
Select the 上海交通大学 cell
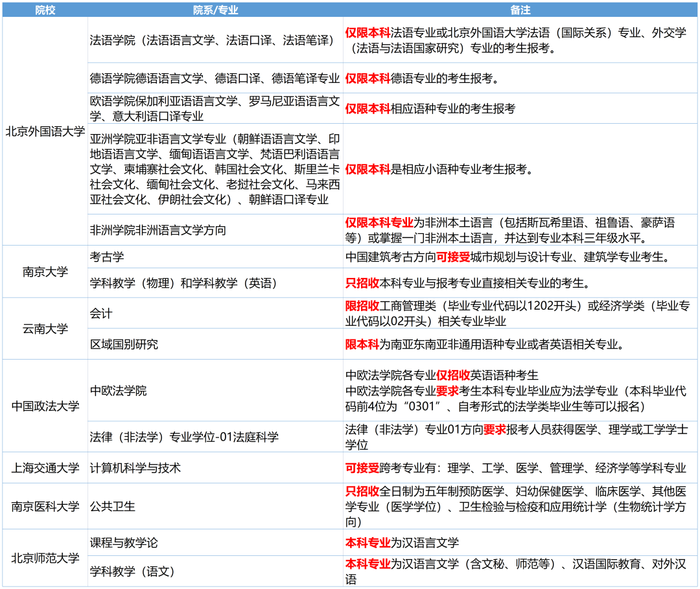(x=45, y=468)
